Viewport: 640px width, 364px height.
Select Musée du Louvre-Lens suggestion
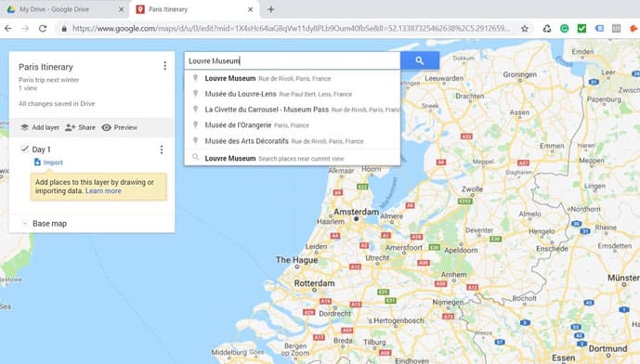coord(293,94)
